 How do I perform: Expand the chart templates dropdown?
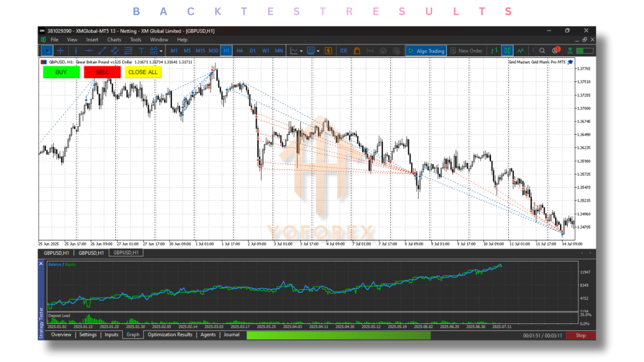pyautogui.click(x=318, y=51)
